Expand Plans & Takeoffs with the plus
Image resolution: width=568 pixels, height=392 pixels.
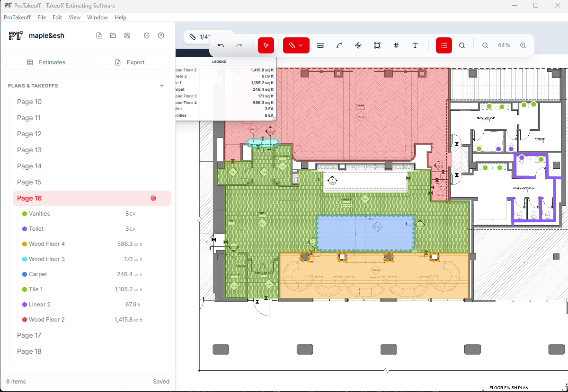[161, 86]
